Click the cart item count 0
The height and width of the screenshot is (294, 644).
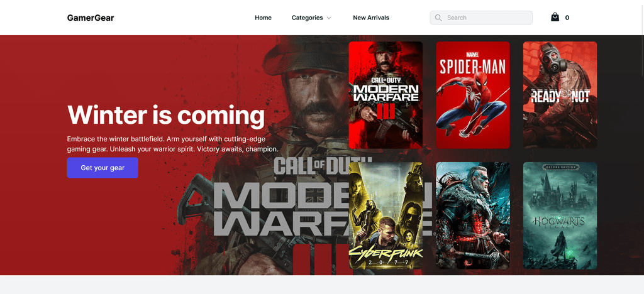pos(567,18)
